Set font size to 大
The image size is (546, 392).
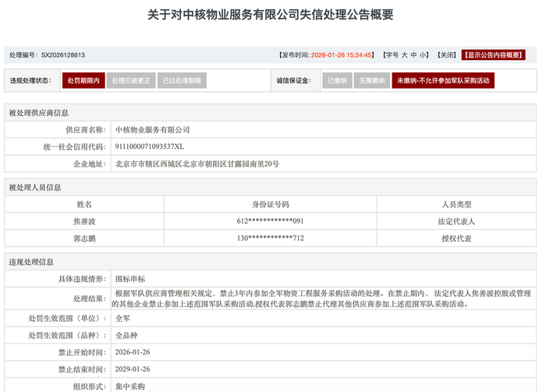[402, 55]
